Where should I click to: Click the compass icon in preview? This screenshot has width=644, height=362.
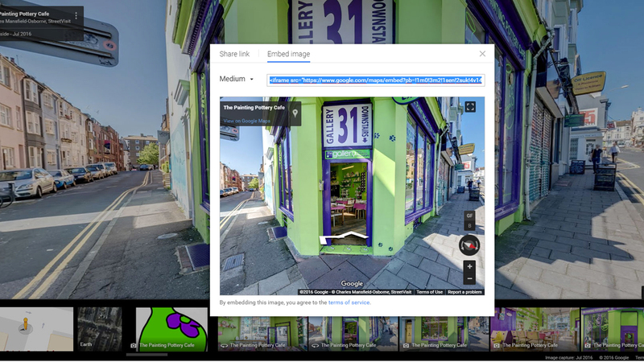pyautogui.click(x=469, y=245)
